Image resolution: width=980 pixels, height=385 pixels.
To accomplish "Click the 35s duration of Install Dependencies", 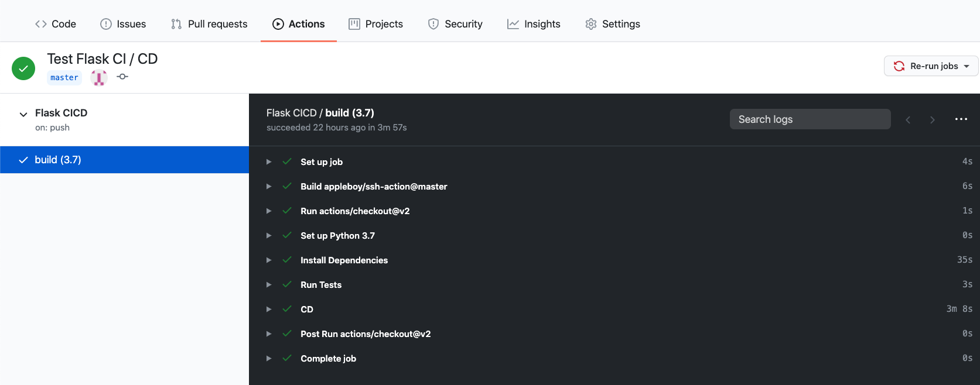I will point(965,260).
